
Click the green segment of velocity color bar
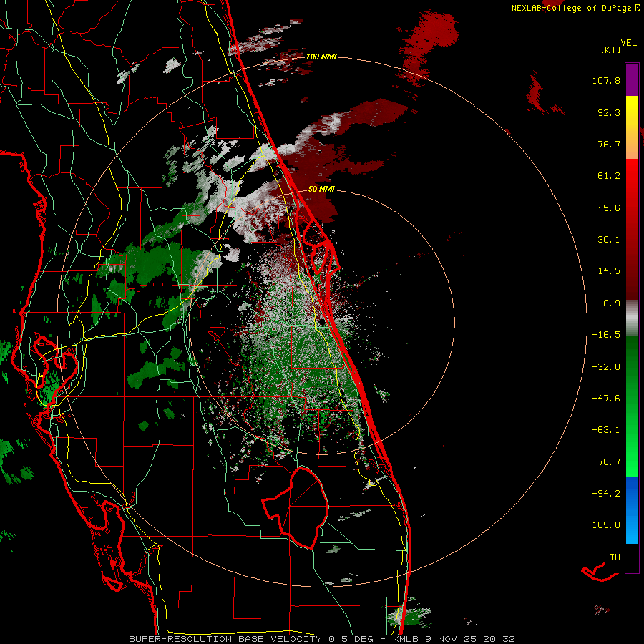tap(632, 406)
